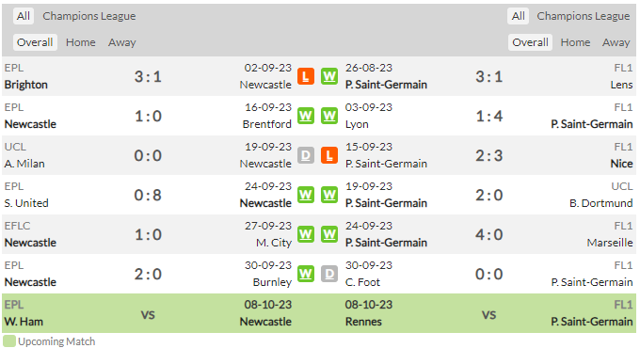Select the right Champions League filter tab
The height and width of the screenshot is (364, 640).
[584, 16]
